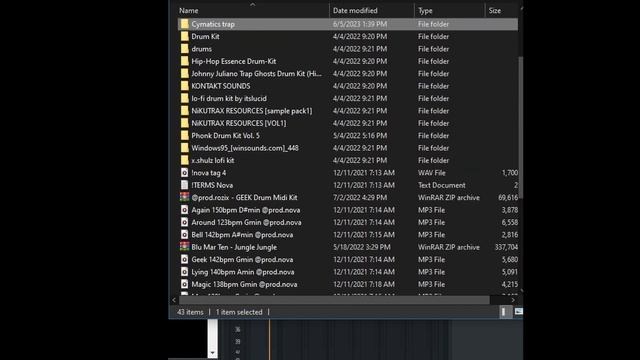Viewport: 640px width, 360px height.
Task: Click the 'WAV File' type cell
Action: click(432, 173)
